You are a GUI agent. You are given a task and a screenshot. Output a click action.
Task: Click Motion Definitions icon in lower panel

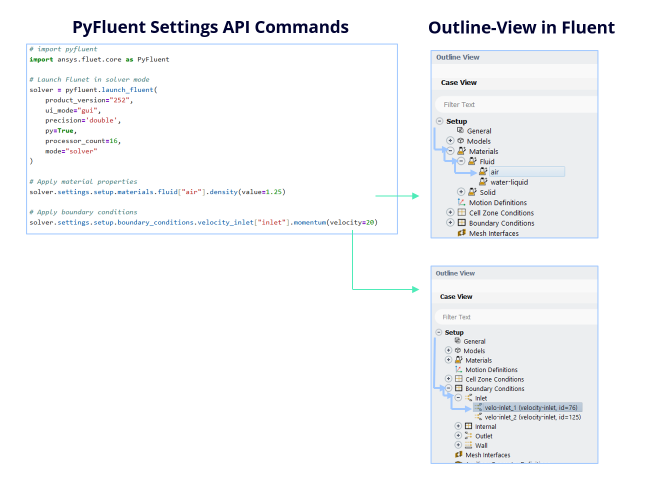tap(458, 369)
